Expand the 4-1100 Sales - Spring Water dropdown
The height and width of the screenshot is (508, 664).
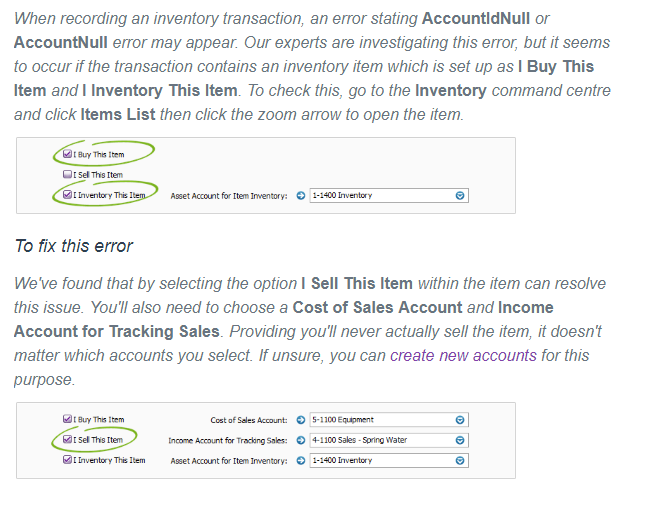[460, 440]
